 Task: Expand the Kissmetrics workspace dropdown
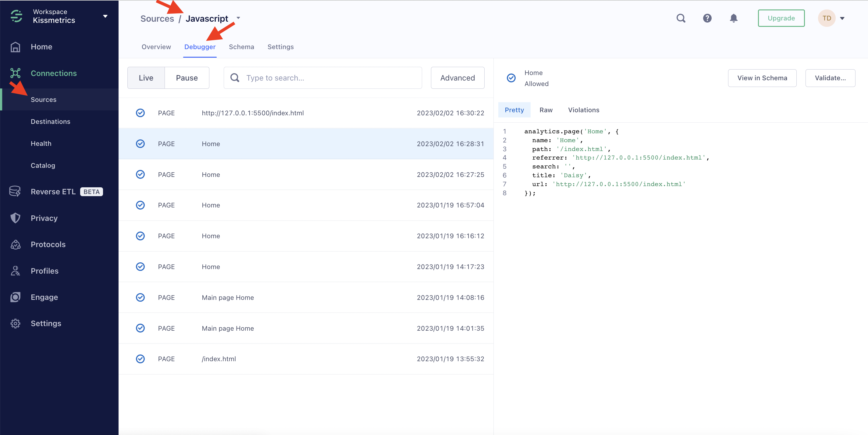click(x=105, y=16)
